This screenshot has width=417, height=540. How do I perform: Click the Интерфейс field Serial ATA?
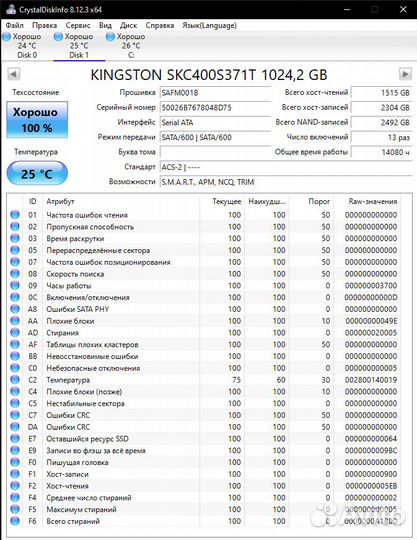tap(216, 123)
